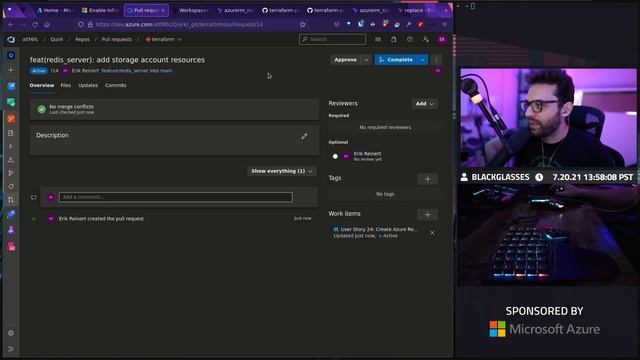Click Erik Reinert created the pull request entry
Screen dimensions: 640x360
tap(101, 219)
